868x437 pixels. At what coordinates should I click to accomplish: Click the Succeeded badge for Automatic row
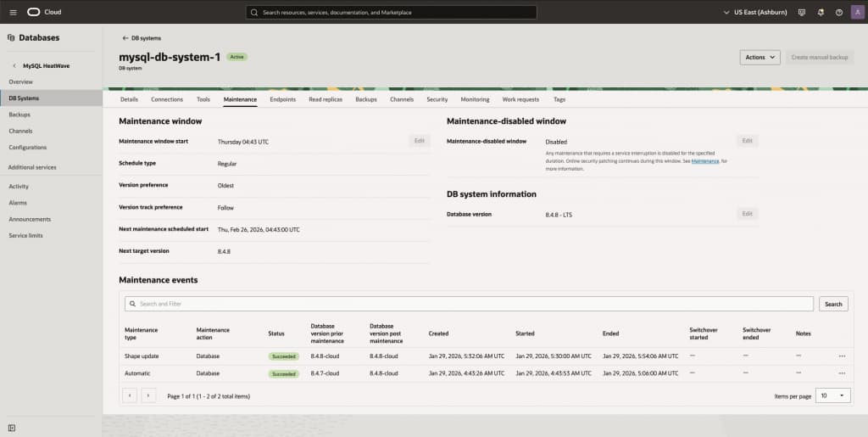[284, 374]
